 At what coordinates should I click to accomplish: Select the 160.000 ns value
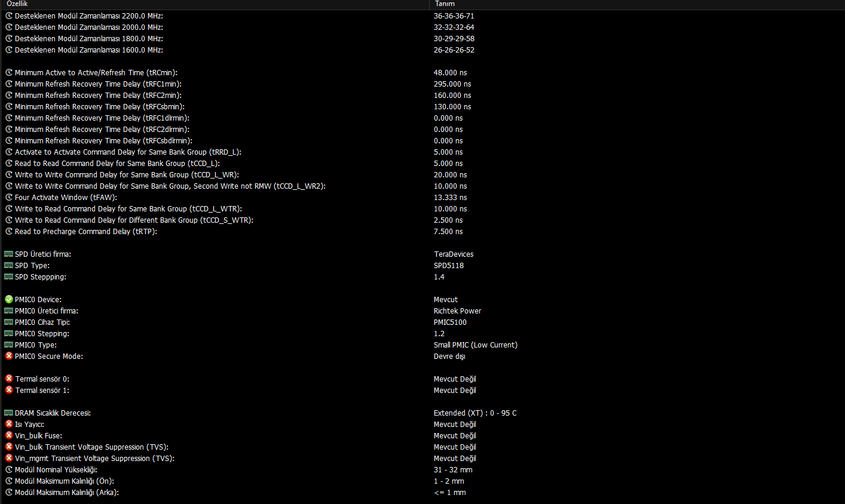452,96
